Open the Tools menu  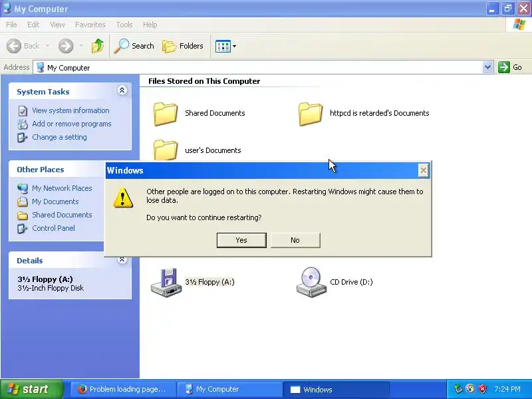point(124,25)
